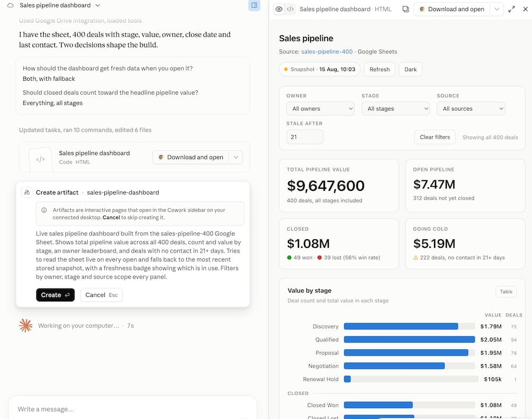Click the Create button
The width and height of the screenshot is (532, 419).
[x=55, y=295]
